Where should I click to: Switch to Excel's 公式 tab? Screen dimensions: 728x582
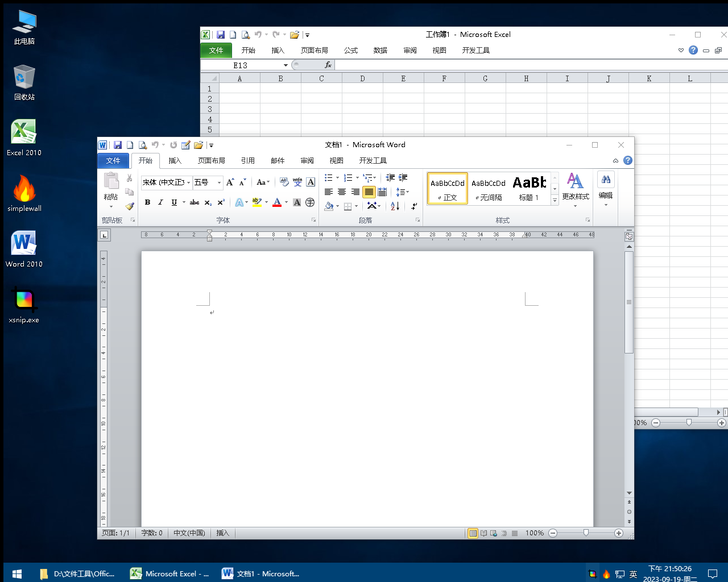tap(351, 51)
